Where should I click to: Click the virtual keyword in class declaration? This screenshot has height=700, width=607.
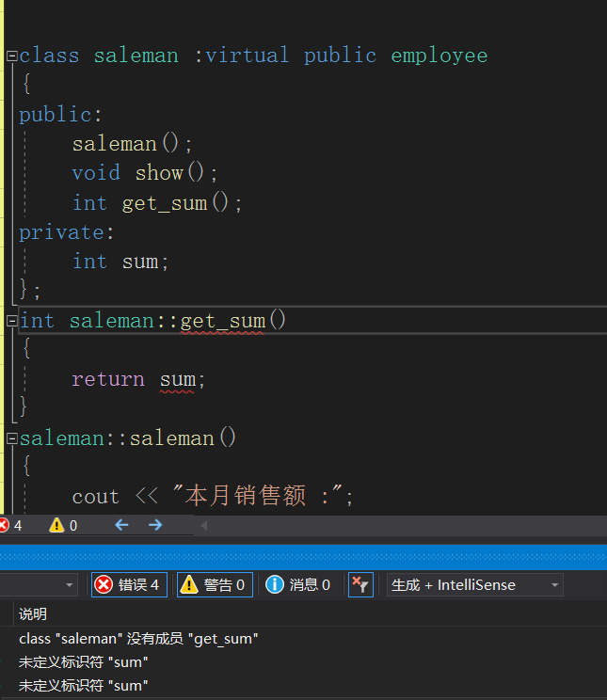click(247, 56)
